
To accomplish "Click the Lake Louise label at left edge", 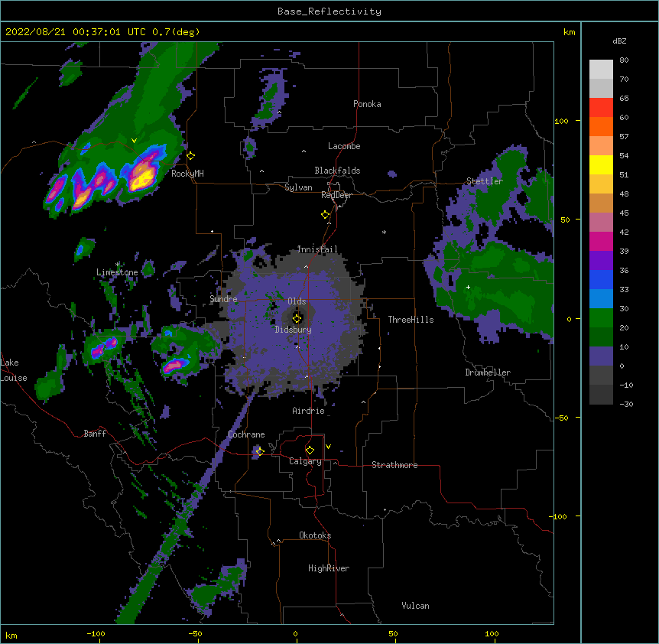I will (x=14, y=370).
